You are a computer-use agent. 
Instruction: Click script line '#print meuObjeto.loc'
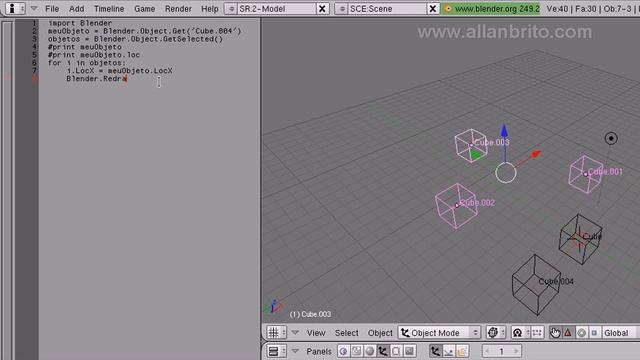tap(94, 55)
